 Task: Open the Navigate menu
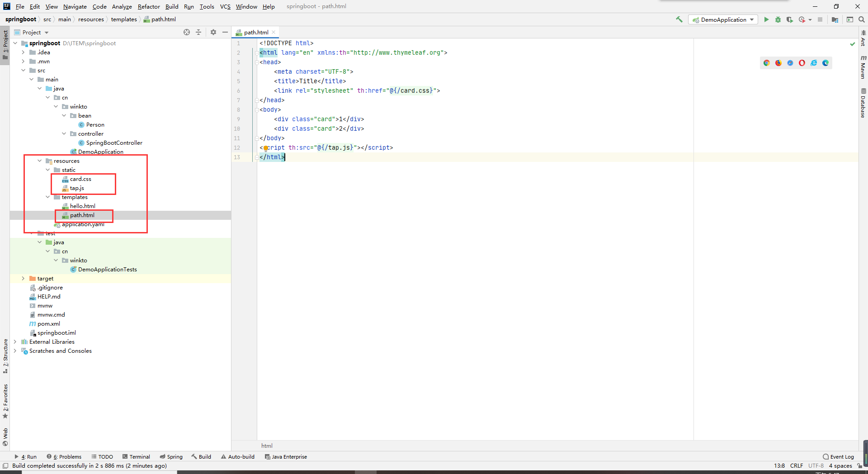[75, 6]
